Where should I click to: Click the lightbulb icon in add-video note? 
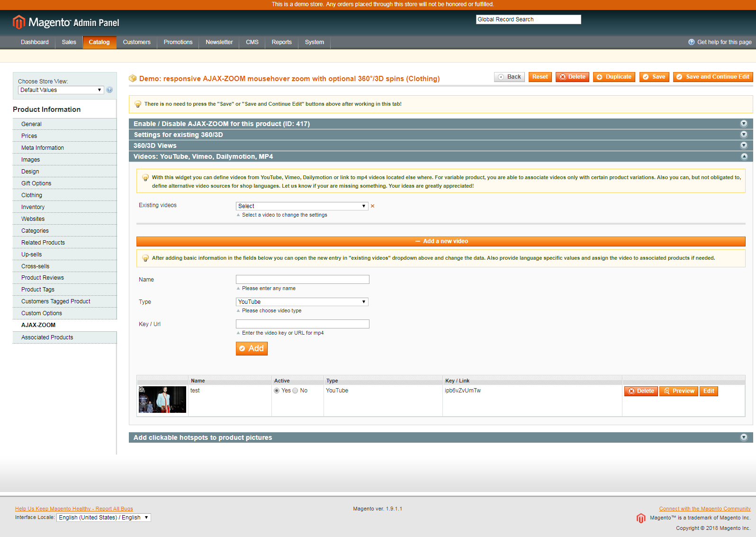(x=145, y=258)
